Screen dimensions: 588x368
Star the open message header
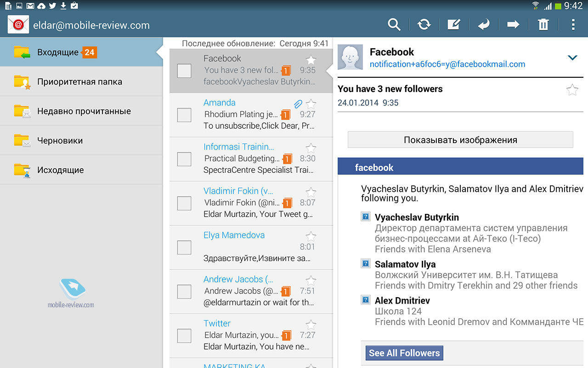tap(572, 90)
